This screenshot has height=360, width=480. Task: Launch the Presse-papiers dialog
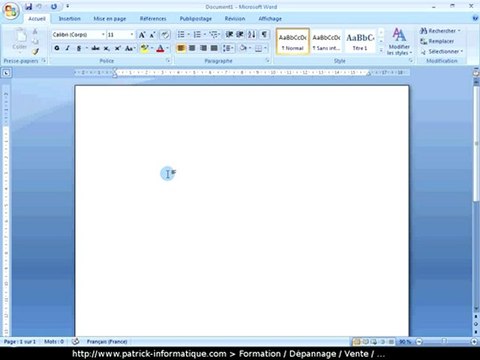coord(44,61)
